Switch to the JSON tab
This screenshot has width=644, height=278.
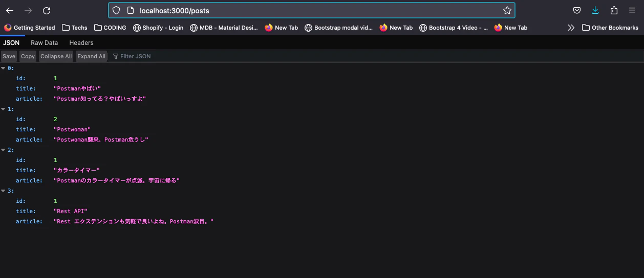pyautogui.click(x=11, y=43)
